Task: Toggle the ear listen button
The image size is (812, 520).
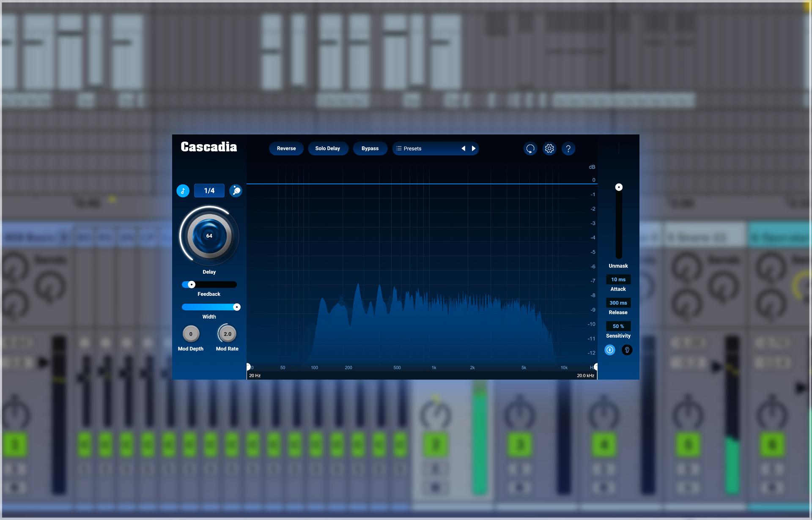Action: tap(627, 350)
